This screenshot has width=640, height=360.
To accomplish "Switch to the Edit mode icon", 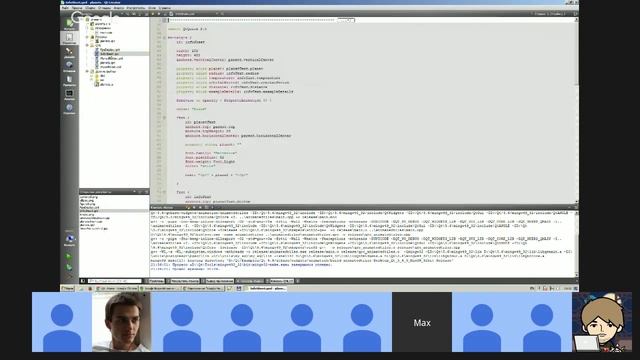I will 69,38.
